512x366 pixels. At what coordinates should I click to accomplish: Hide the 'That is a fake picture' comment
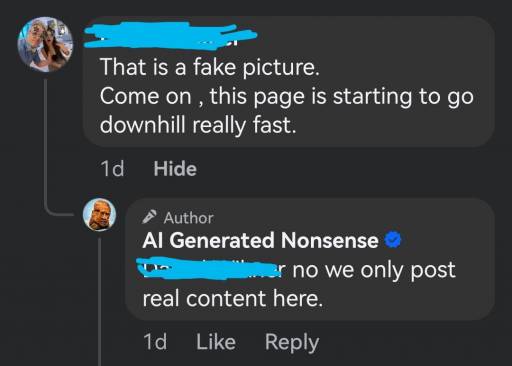coord(175,169)
